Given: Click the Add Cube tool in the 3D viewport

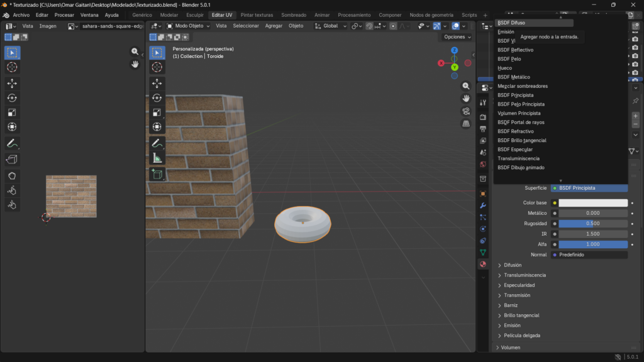Looking at the screenshot, I should 157,174.
